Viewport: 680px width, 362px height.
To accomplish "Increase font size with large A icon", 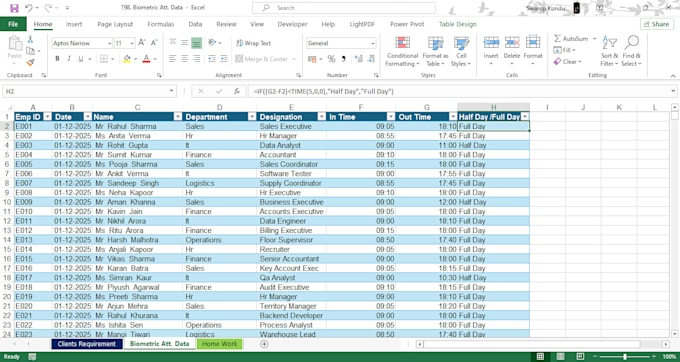I will [x=142, y=43].
